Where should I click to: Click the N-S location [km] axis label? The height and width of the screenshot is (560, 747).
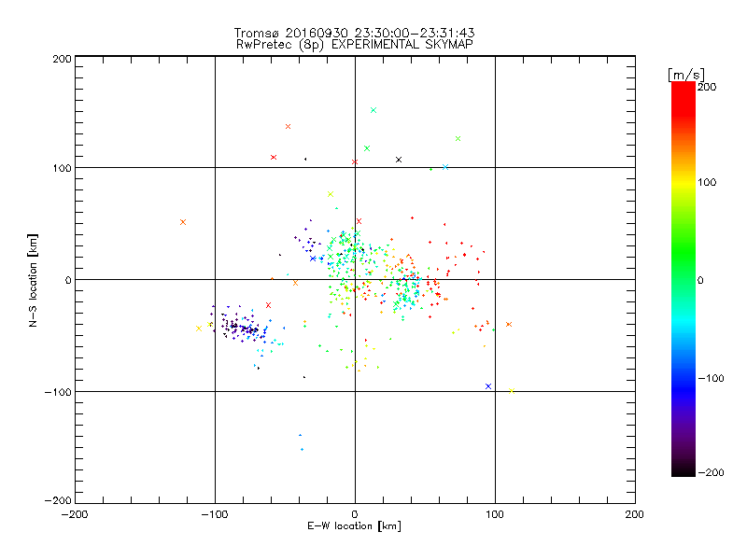33,280
